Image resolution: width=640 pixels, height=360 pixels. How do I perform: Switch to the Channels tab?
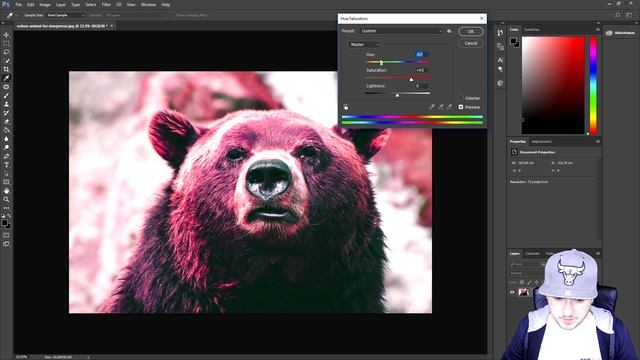pyautogui.click(x=532, y=253)
